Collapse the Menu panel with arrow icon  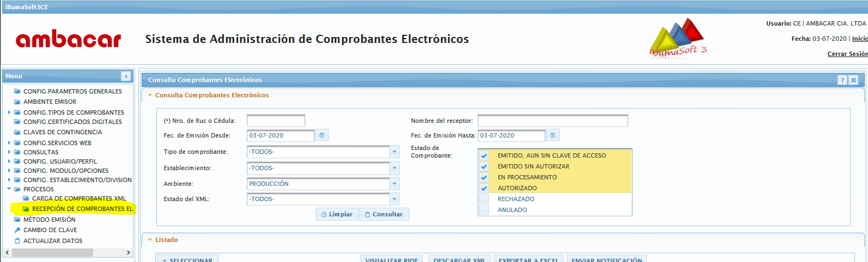[x=126, y=76]
